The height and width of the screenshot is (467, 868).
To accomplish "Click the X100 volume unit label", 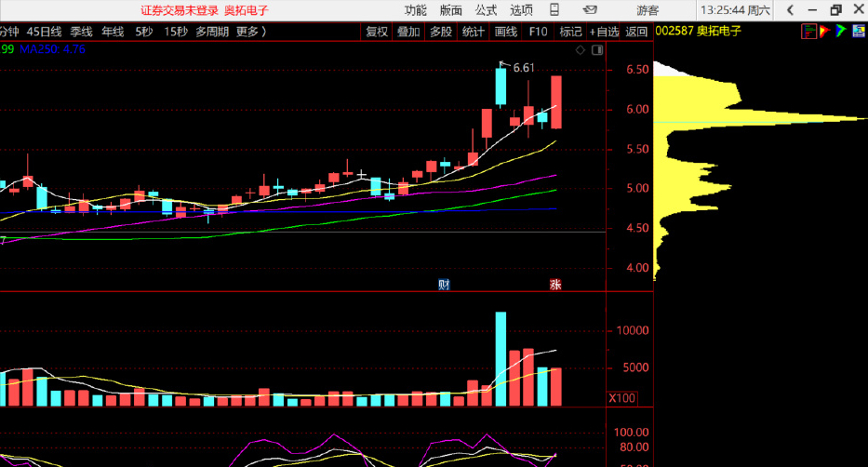I will tap(622, 398).
